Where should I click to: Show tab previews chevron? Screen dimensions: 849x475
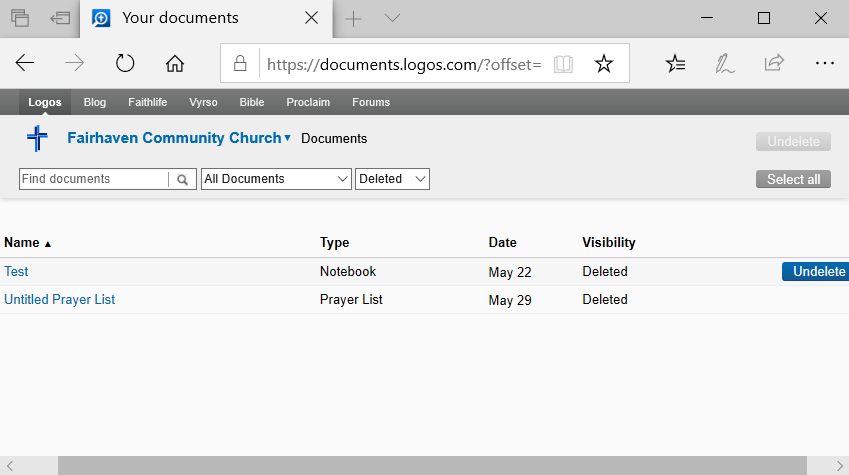coord(392,18)
